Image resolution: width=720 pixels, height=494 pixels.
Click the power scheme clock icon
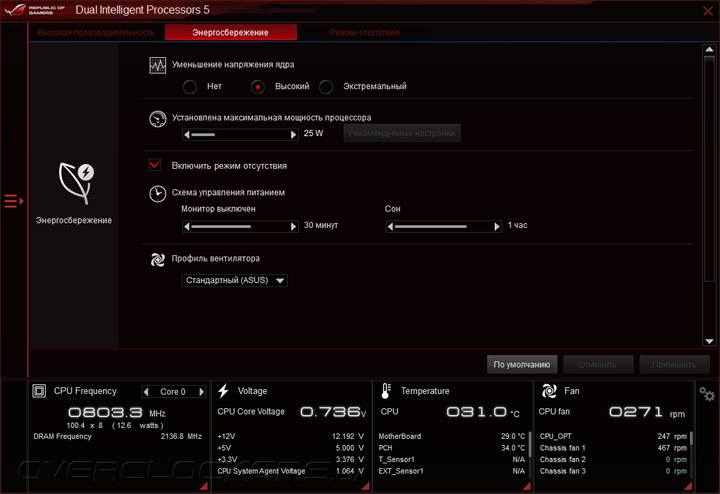point(158,193)
